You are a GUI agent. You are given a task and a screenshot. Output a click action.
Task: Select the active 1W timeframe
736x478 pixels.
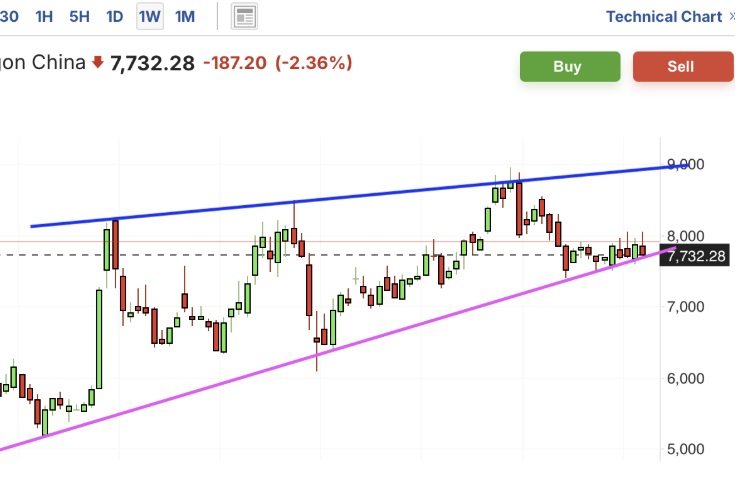coord(150,16)
